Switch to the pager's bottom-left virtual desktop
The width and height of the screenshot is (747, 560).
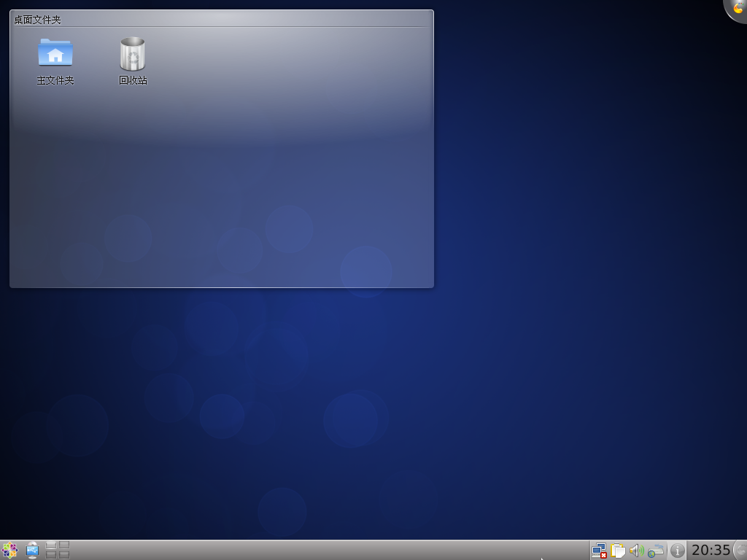(x=51, y=555)
